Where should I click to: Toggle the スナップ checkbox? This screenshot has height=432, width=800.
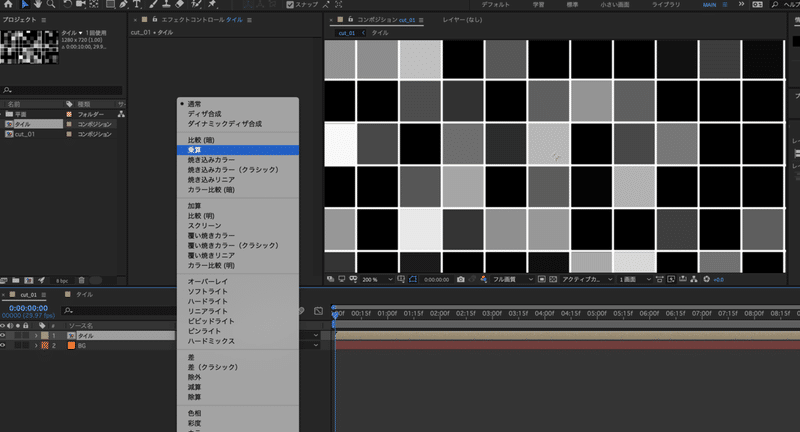[x=290, y=5]
